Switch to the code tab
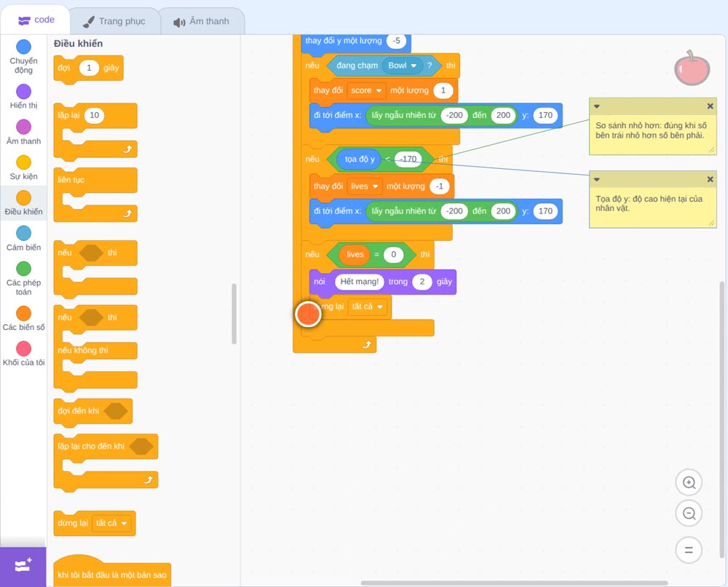This screenshot has height=587, width=728. click(x=36, y=20)
